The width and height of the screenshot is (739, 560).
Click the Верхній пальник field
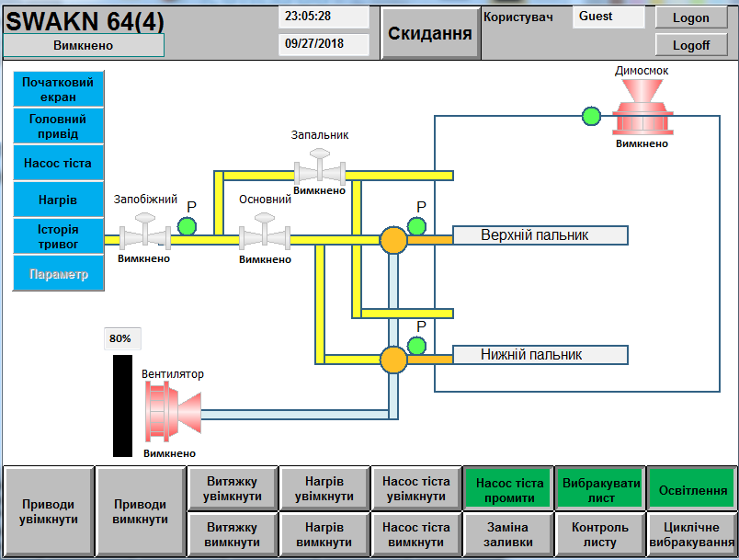[x=540, y=235]
